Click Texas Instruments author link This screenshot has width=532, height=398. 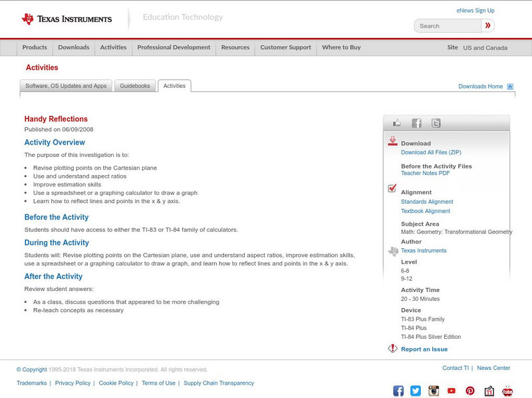[x=424, y=251]
